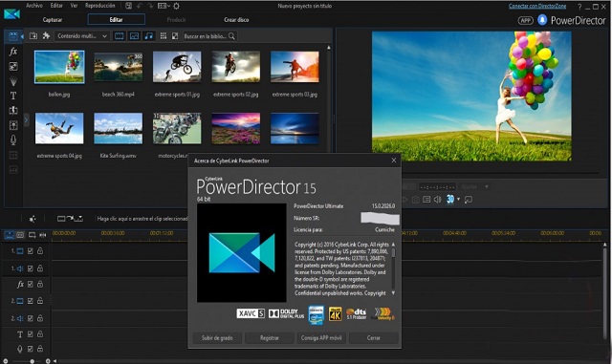Take a preview snapshot with camera icon

coord(416,200)
